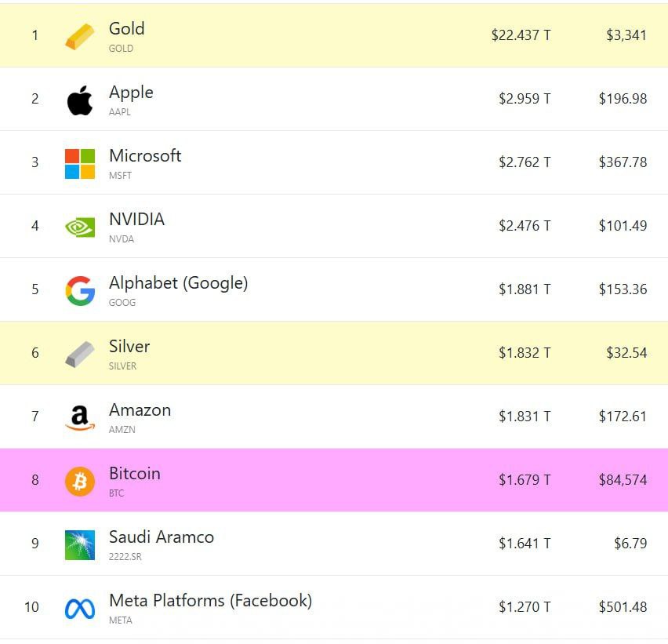Click Saudi Aramco ticker 2222.SR
The height and width of the screenshot is (644, 668).
click(x=125, y=556)
